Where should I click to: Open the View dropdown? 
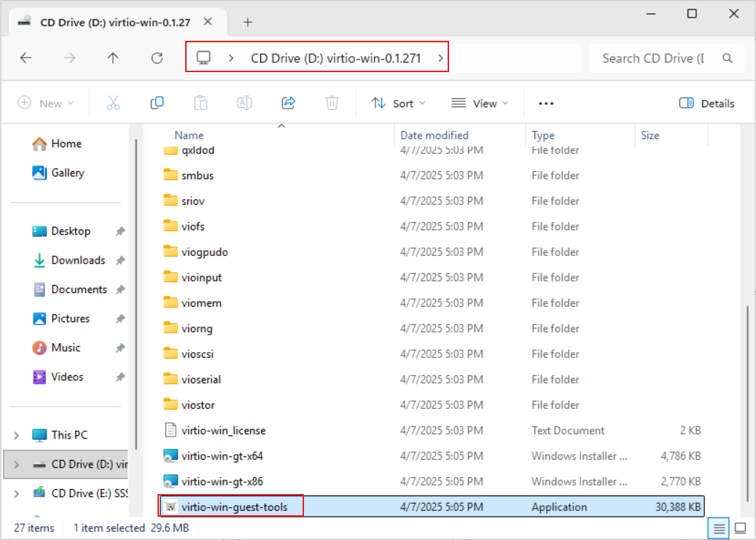(480, 103)
